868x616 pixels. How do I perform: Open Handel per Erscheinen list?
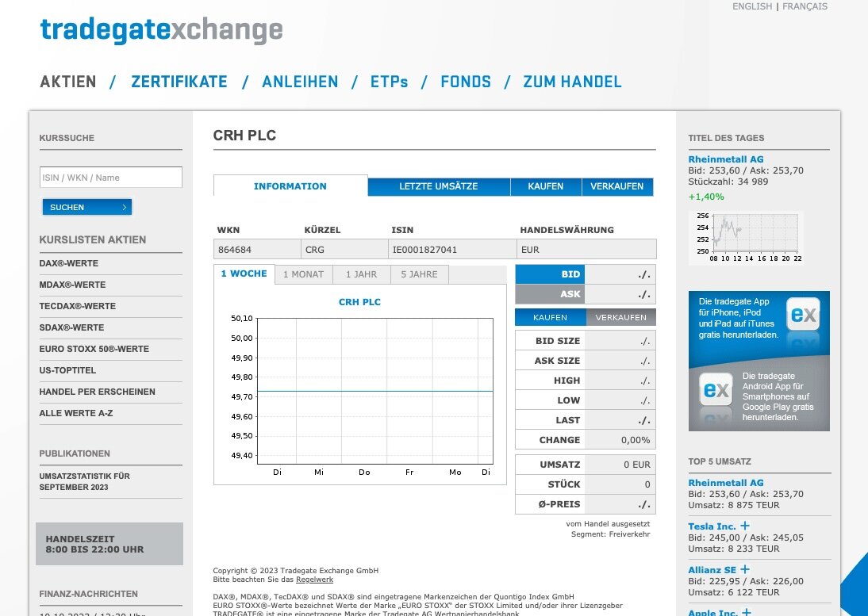point(98,392)
